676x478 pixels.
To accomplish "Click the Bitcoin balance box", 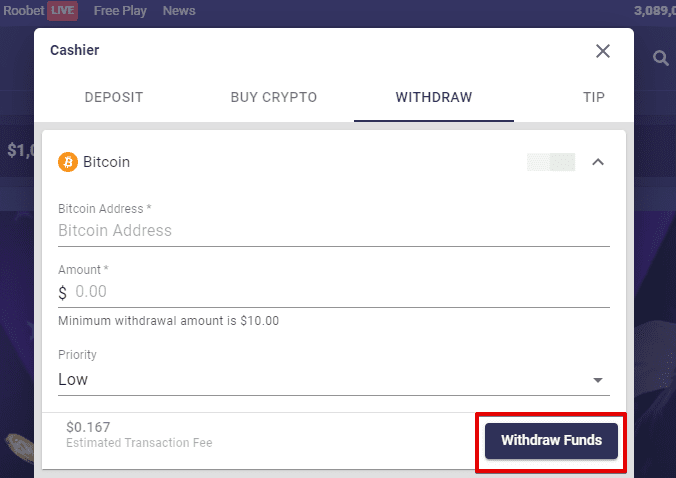I will click(551, 161).
